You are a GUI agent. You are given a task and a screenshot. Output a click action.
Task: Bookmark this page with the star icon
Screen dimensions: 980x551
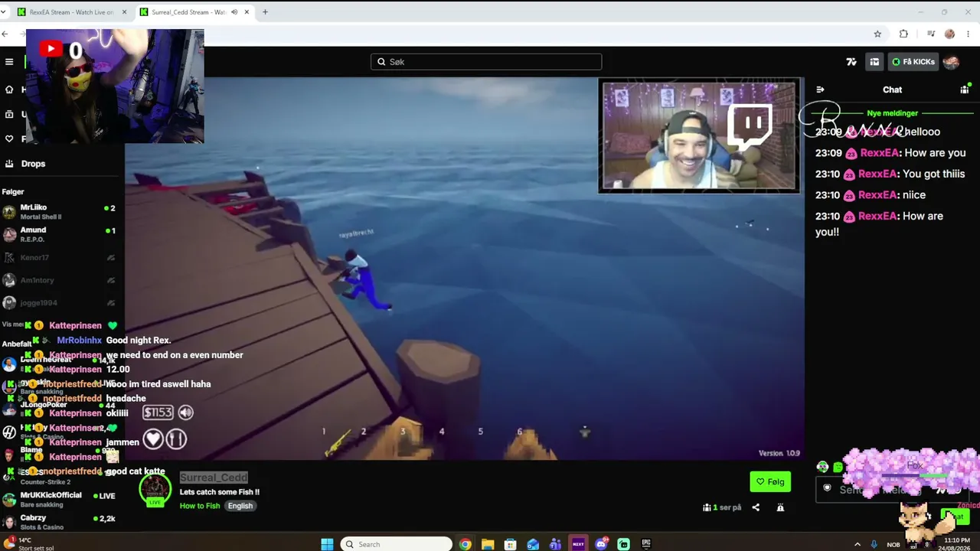[877, 34]
